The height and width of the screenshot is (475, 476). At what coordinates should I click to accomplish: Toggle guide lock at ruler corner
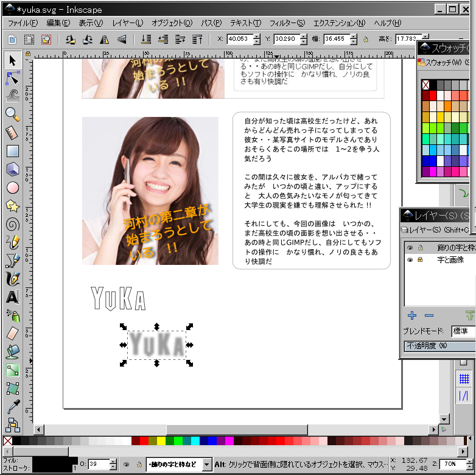pos(28,54)
